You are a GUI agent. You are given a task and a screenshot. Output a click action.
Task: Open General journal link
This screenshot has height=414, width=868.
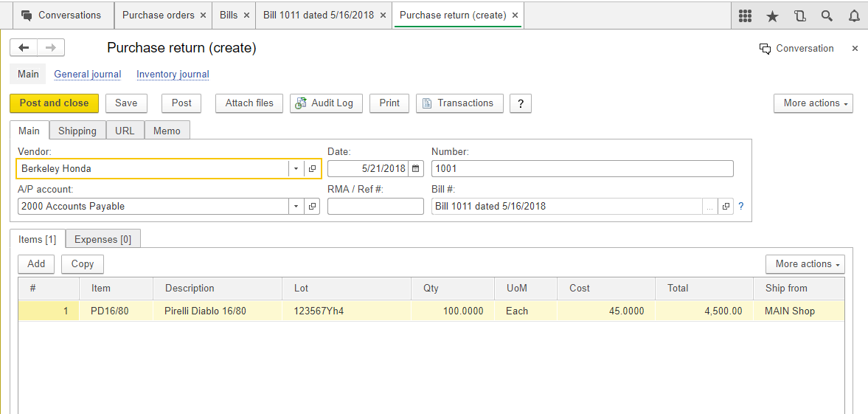pyautogui.click(x=88, y=75)
